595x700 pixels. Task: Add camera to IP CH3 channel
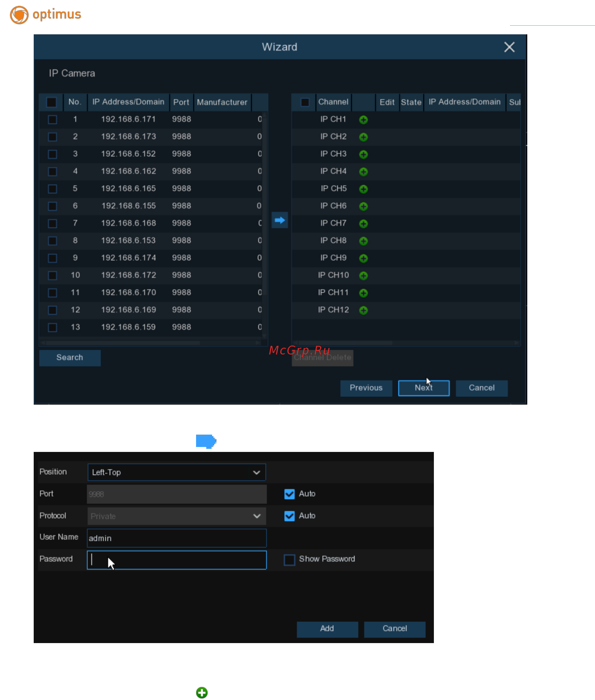click(x=363, y=154)
